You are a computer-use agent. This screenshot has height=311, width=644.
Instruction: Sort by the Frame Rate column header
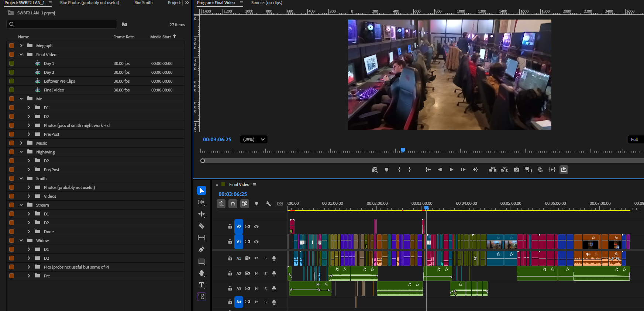point(124,37)
